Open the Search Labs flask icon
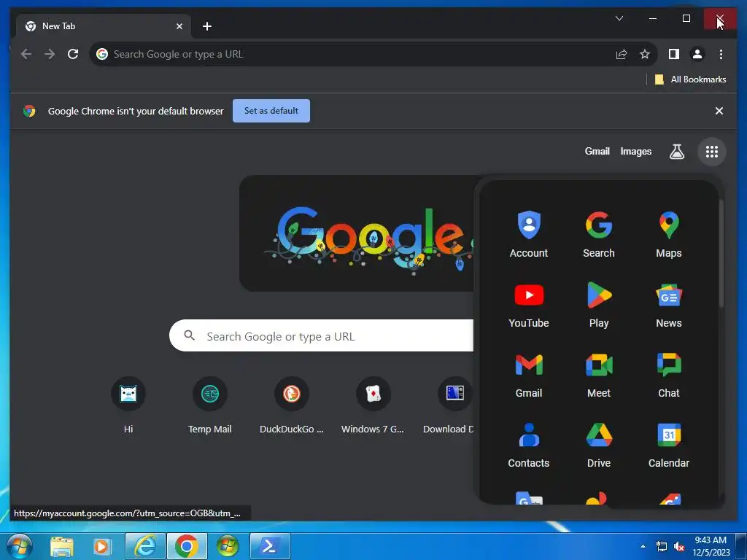Viewport: 747px width, 560px height. (x=676, y=152)
